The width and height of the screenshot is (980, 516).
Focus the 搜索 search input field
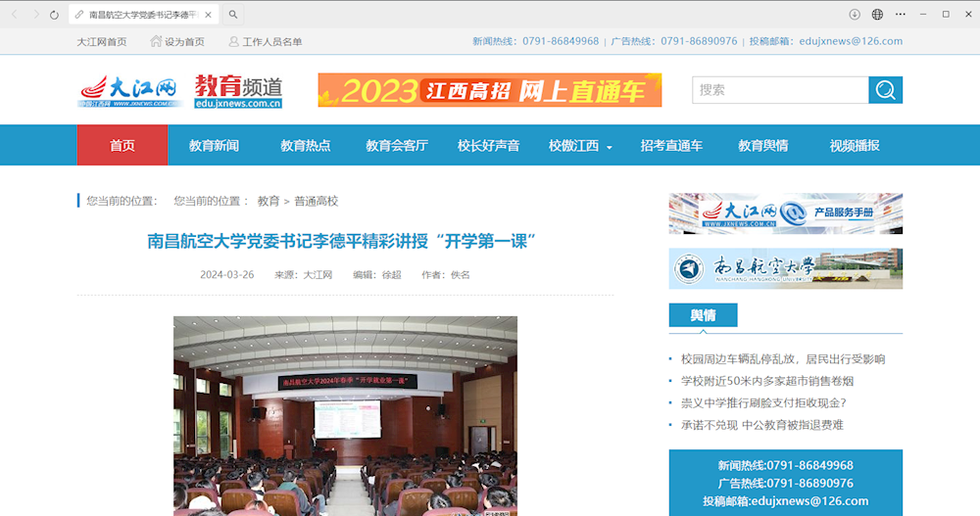click(x=779, y=90)
